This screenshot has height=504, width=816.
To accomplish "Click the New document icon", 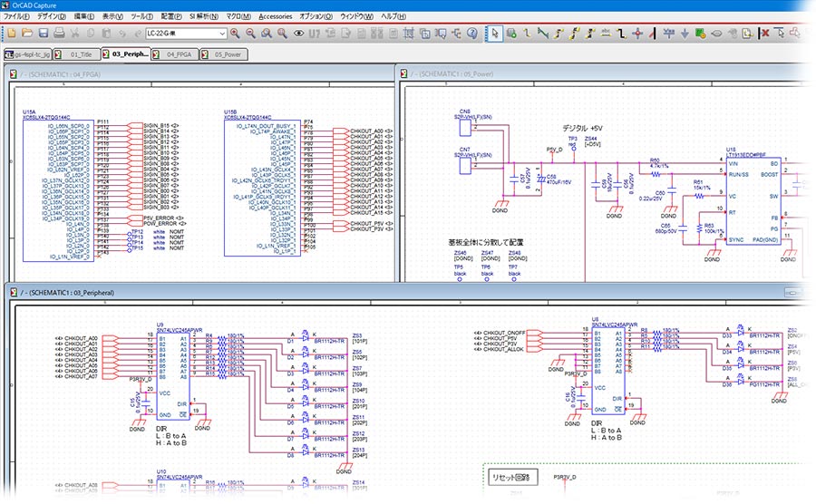I will pos(11,34).
